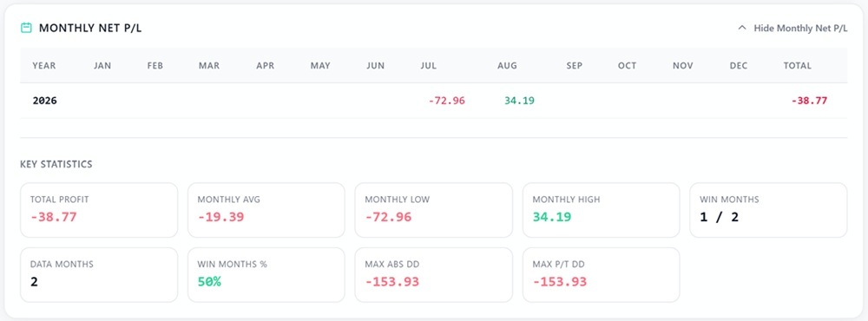Select the Monthly High card
The image size is (868, 321).
[602, 210]
